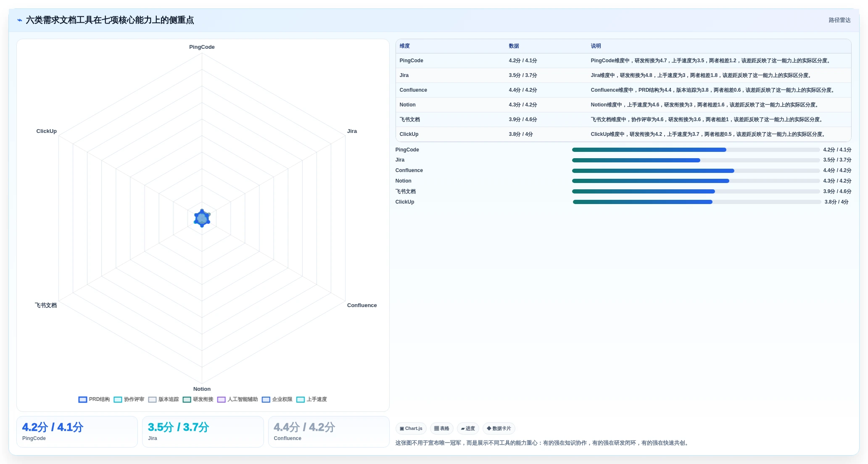Hide the 企业权限 dataset via legend
Screen dimensions: 868x464
point(277,399)
